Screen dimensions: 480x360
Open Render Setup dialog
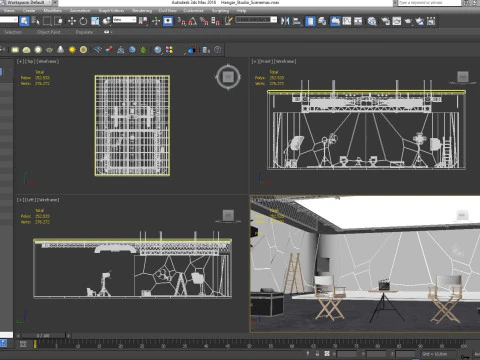pos(385,21)
